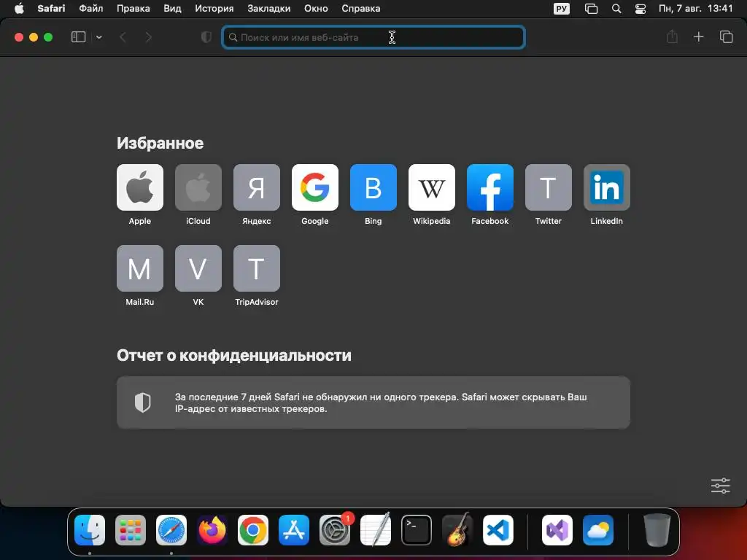The height and width of the screenshot is (560, 747).
Task: Go back with the back arrow
Action: [x=123, y=36]
